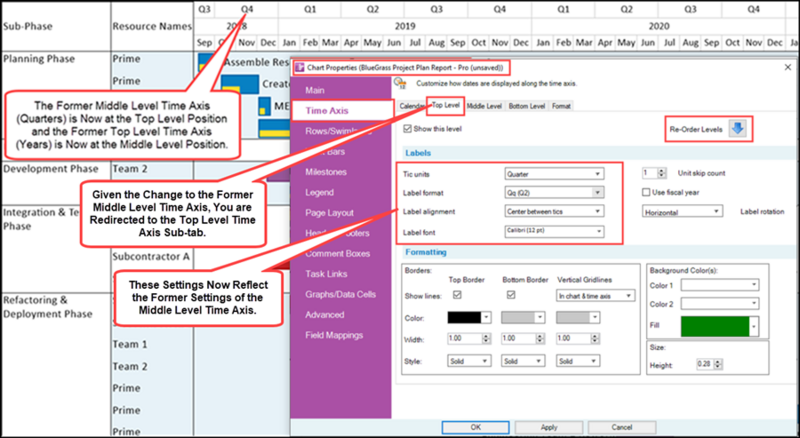800x438 pixels.
Task: Click the Assemble Res task bar in chart
Action: (206, 62)
